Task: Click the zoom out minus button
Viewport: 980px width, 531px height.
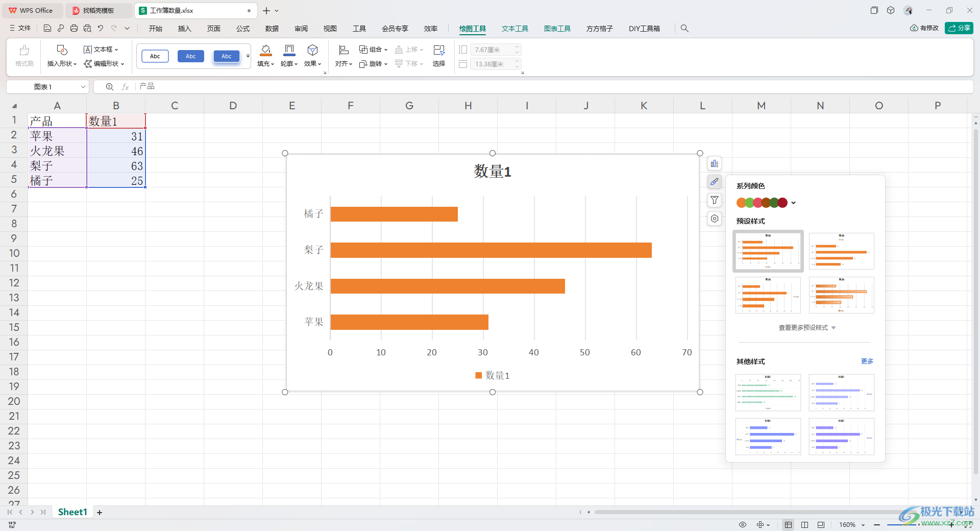Action: [x=877, y=525]
